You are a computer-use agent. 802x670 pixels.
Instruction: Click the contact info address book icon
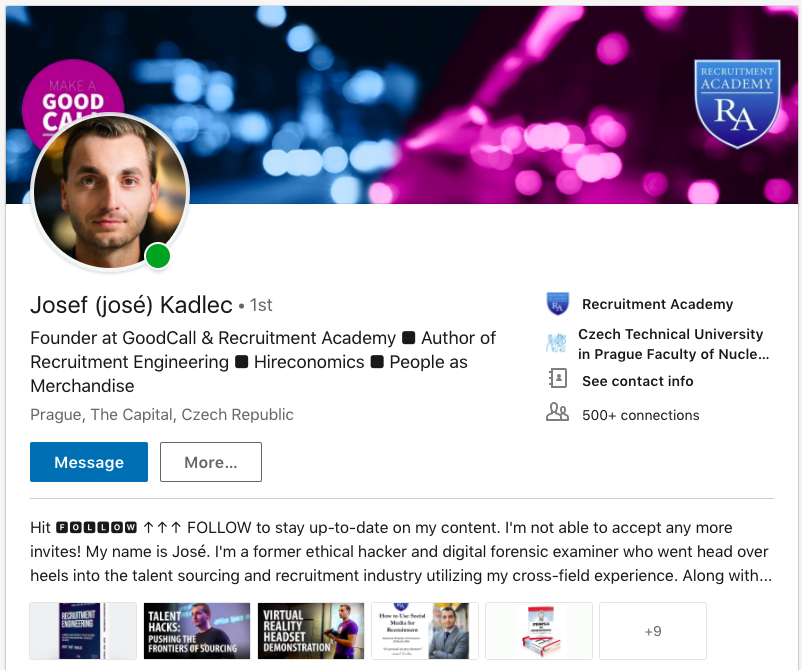pyautogui.click(x=557, y=380)
